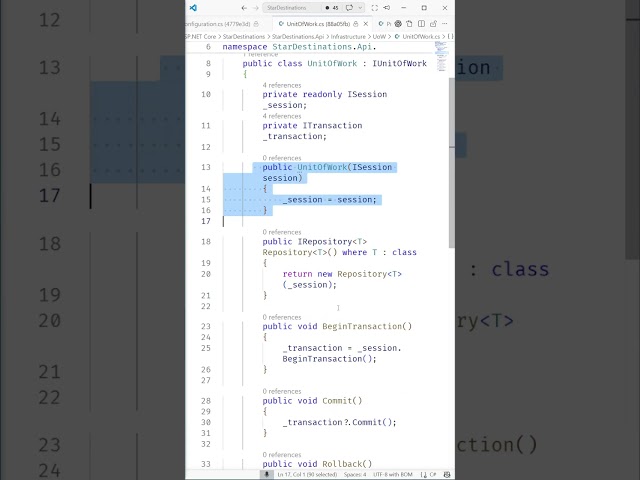Click the IUnitOfWork interface name
Image resolution: width=640 pixels, height=480 pixels.
399,64
